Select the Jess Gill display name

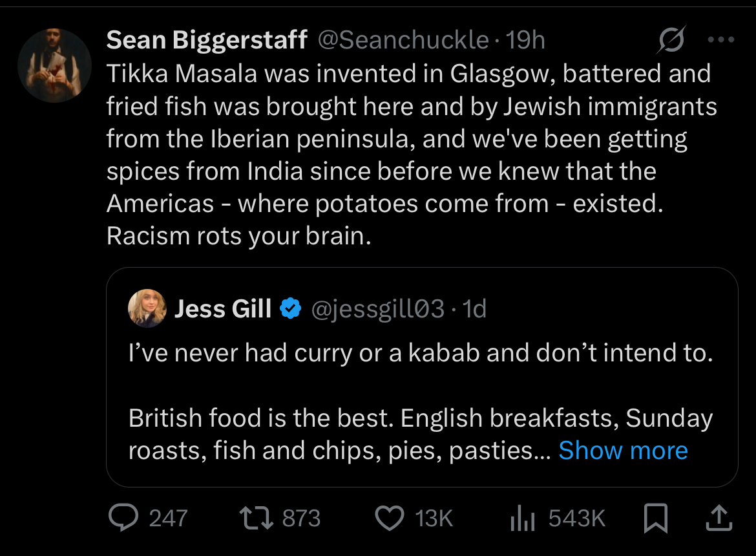coord(223,309)
